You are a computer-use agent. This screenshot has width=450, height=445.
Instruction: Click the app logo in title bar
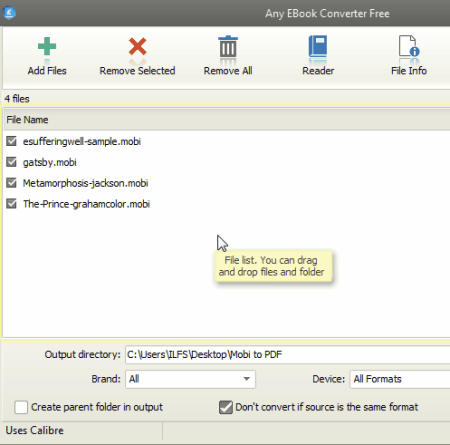[9, 13]
